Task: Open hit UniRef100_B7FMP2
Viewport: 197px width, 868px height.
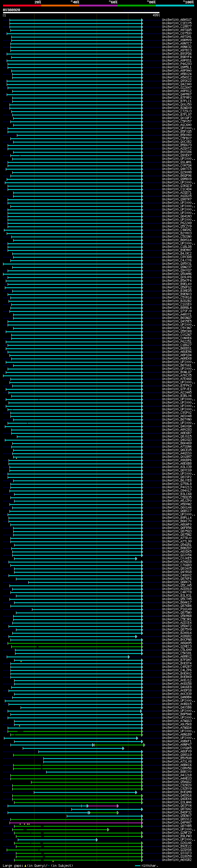Action: [177, 98]
